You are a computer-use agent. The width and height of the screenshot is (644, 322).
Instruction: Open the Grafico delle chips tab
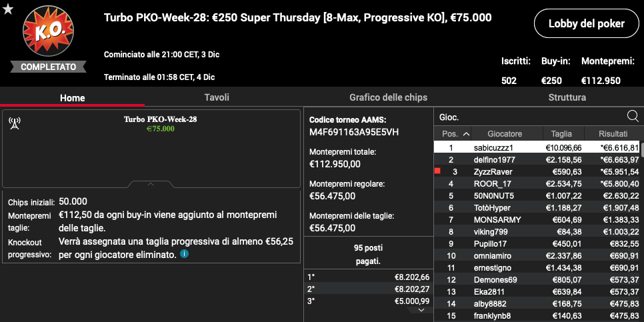click(388, 98)
